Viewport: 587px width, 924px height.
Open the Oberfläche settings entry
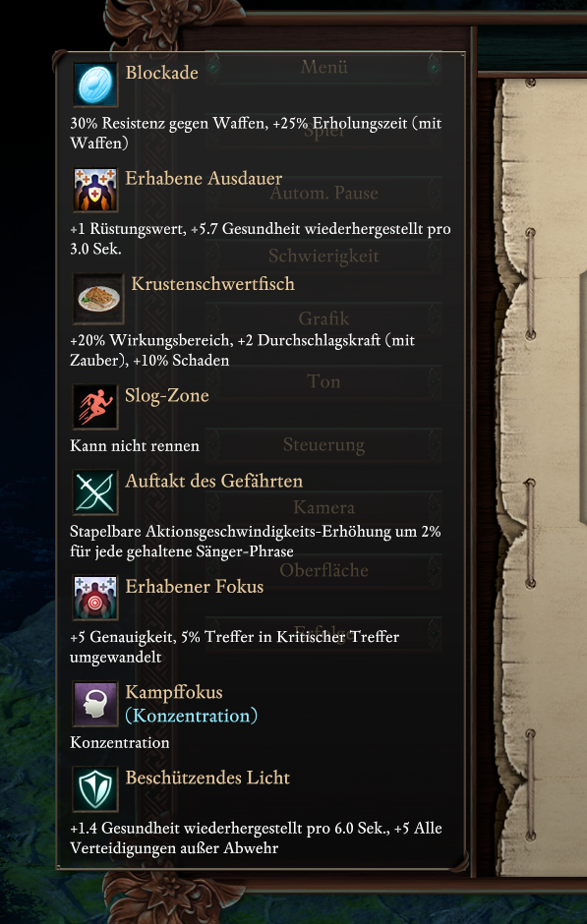click(x=323, y=570)
